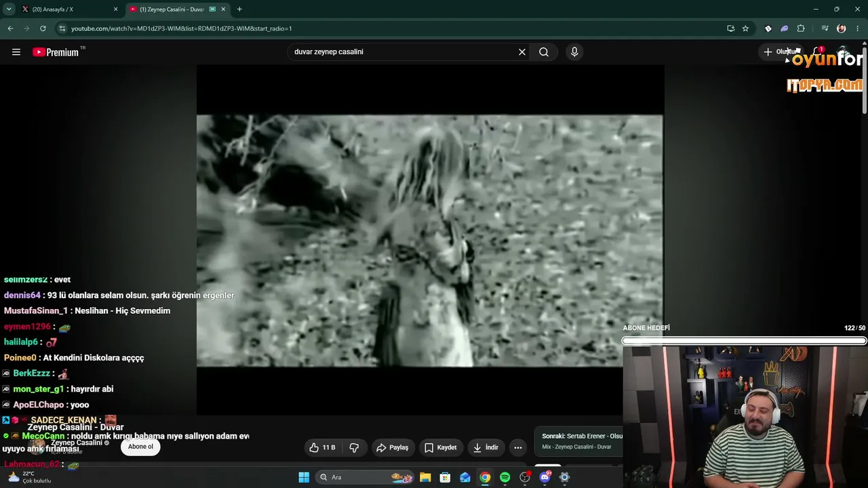Screen dimensions: 868x488
Task: Open the three-dot more actions menu
Action: (x=518, y=447)
